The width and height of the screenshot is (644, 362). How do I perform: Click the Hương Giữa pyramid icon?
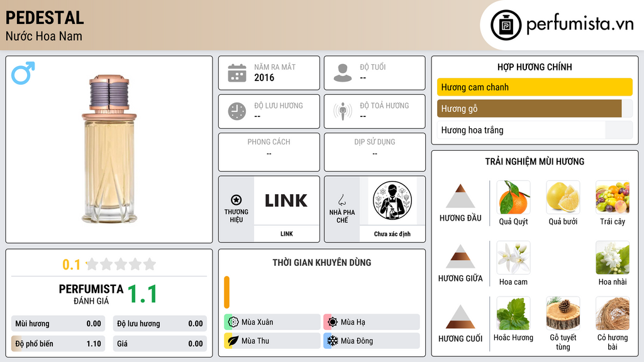point(460,256)
